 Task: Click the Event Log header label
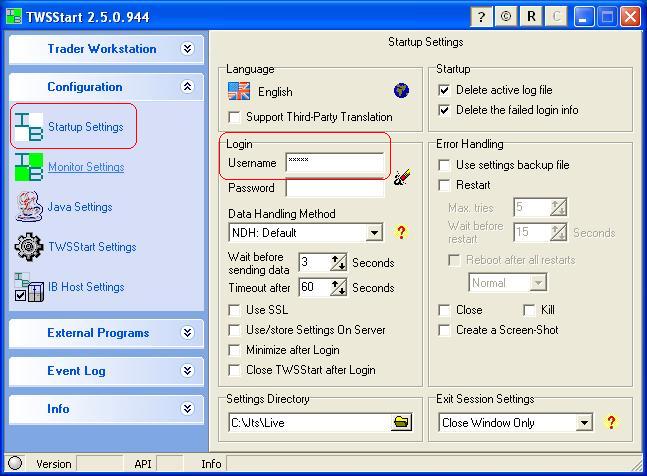[x=76, y=371]
